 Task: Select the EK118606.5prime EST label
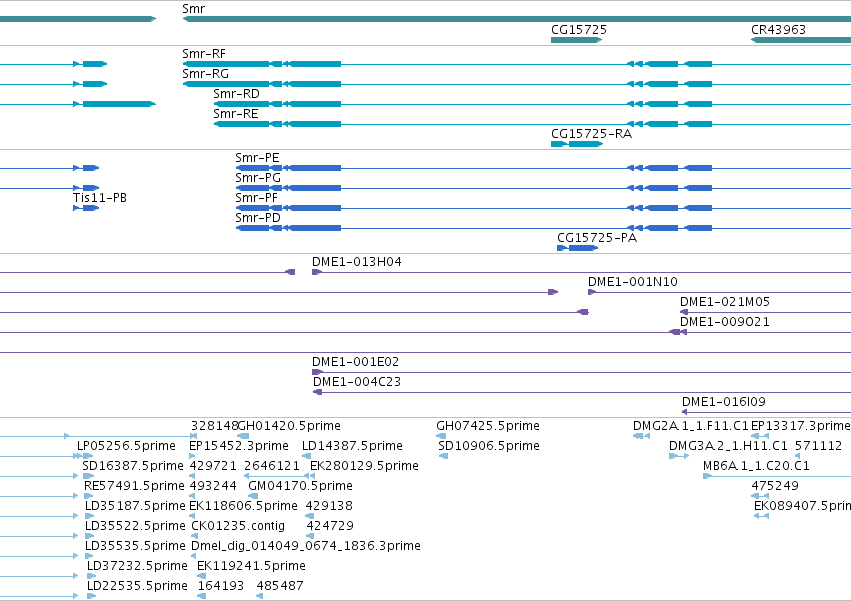[243, 507]
